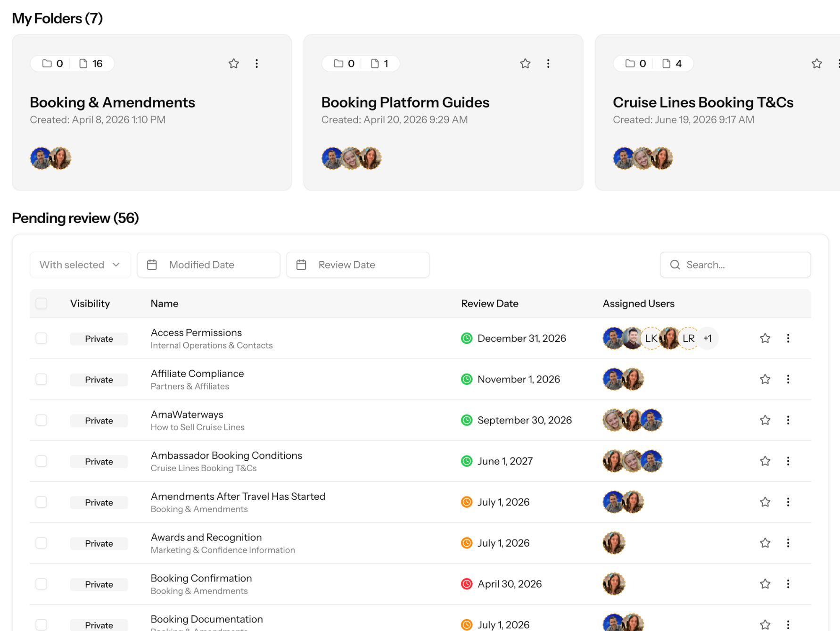The image size is (840, 631).
Task: Open the Affiliate Compliance document
Action: coord(197,374)
